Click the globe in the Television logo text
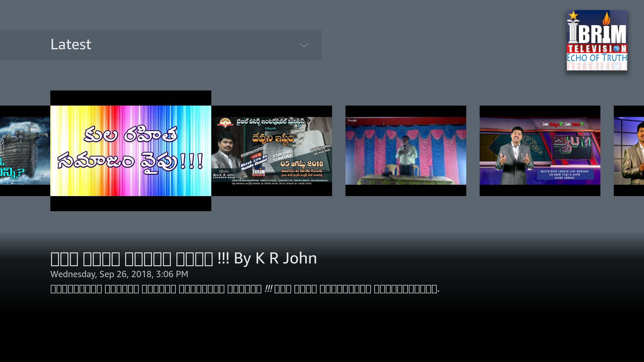Image resolution: width=644 pixels, height=362 pixels. (x=616, y=49)
